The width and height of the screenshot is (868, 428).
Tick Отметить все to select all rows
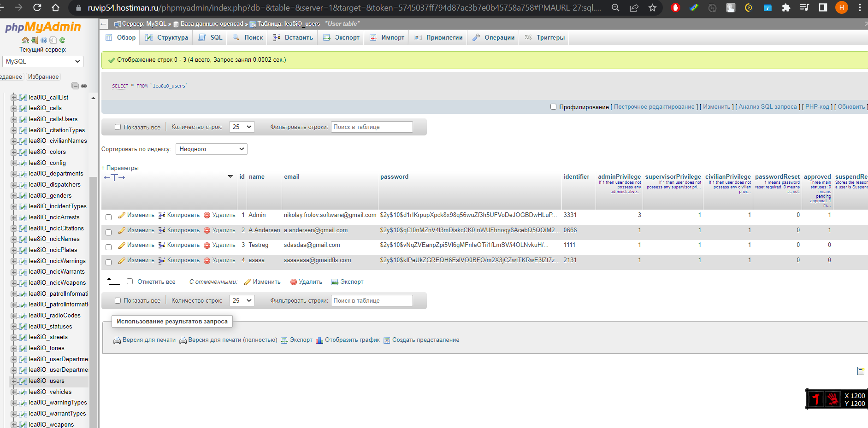point(130,281)
